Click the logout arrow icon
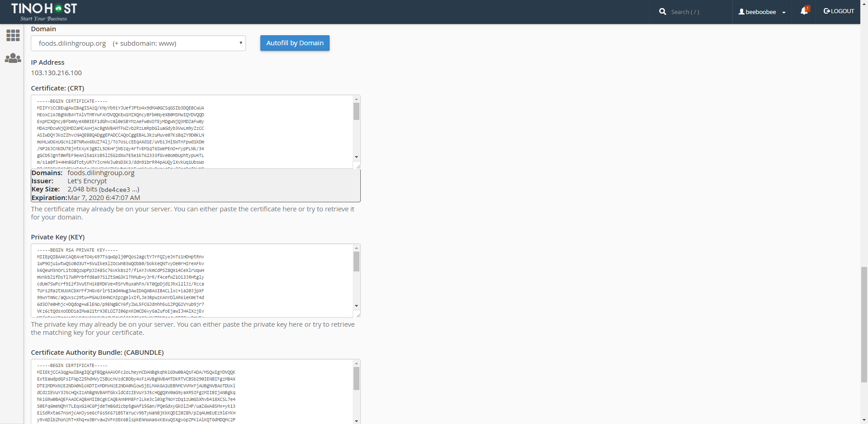 click(826, 11)
